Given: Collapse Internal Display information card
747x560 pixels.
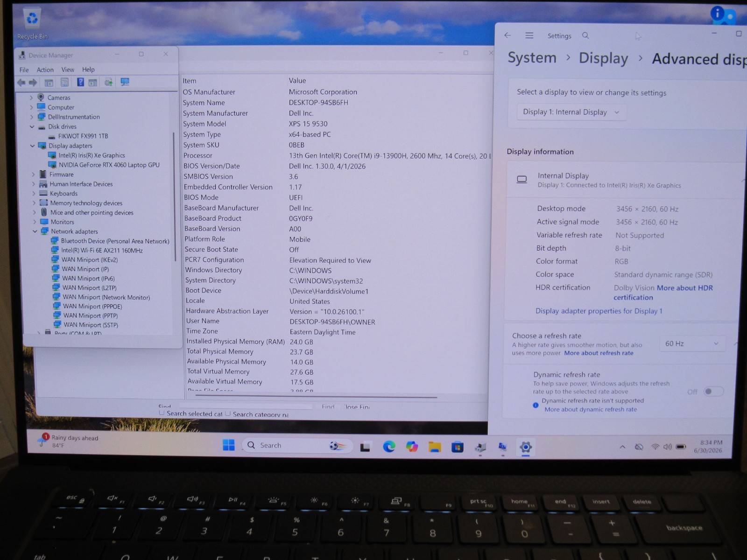Looking at the screenshot, I should point(742,181).
